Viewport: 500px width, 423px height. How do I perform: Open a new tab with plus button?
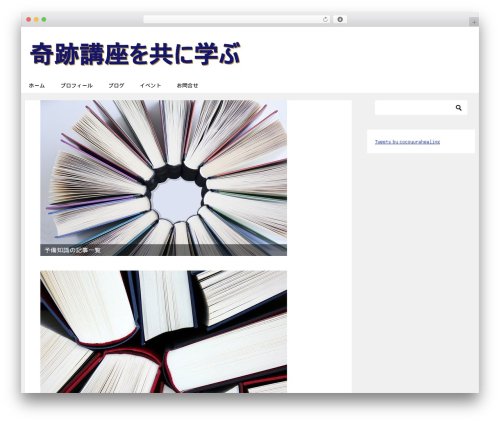(x=474, y=22)
